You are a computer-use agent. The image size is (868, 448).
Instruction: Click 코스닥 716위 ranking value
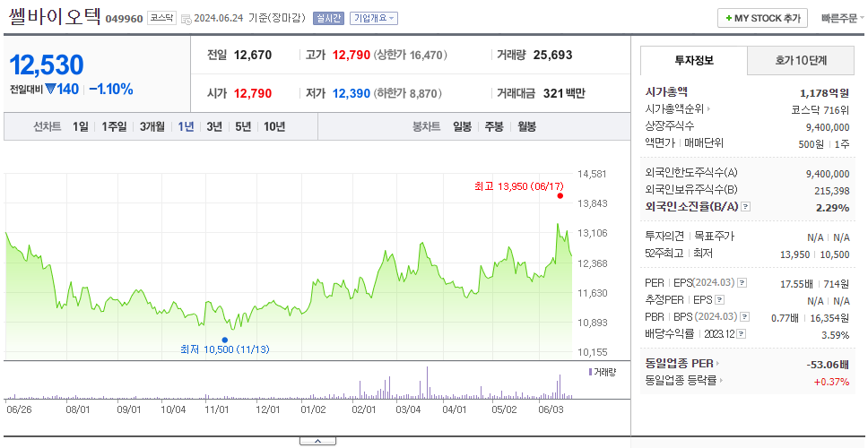point(820,109)
